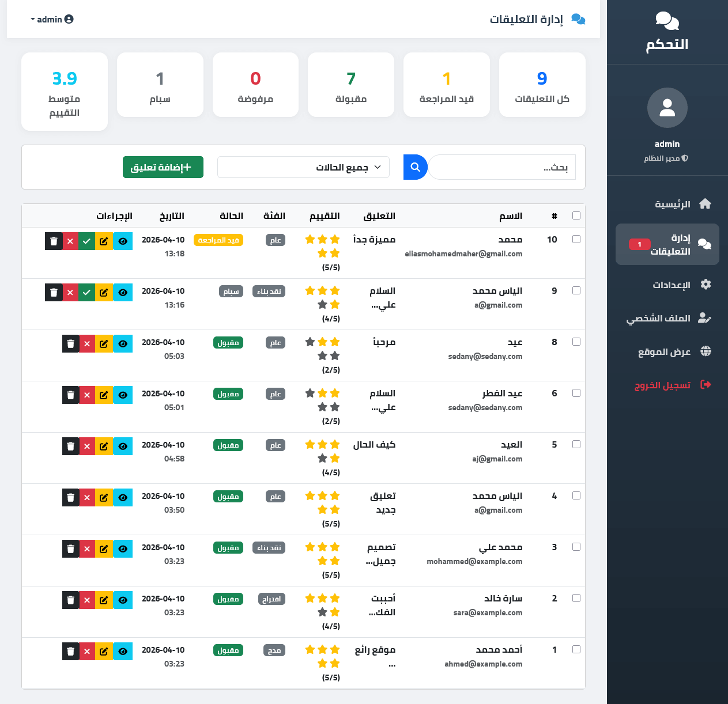
Task: Select the checkbox for comment row 10
Action: click(x=576, y=239)
